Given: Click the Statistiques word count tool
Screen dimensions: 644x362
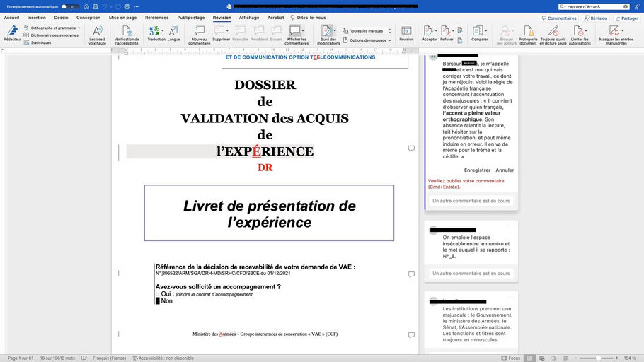Looking at the screenshot, I should tap(38, 42).
